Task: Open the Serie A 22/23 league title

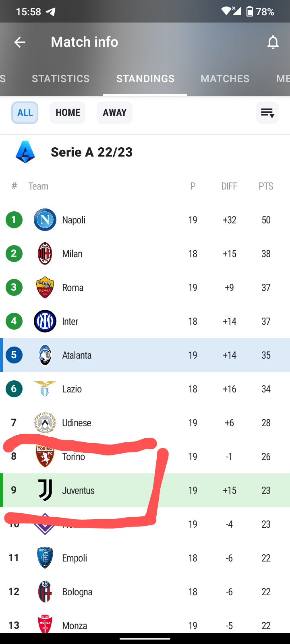Action: click(92, 152)
